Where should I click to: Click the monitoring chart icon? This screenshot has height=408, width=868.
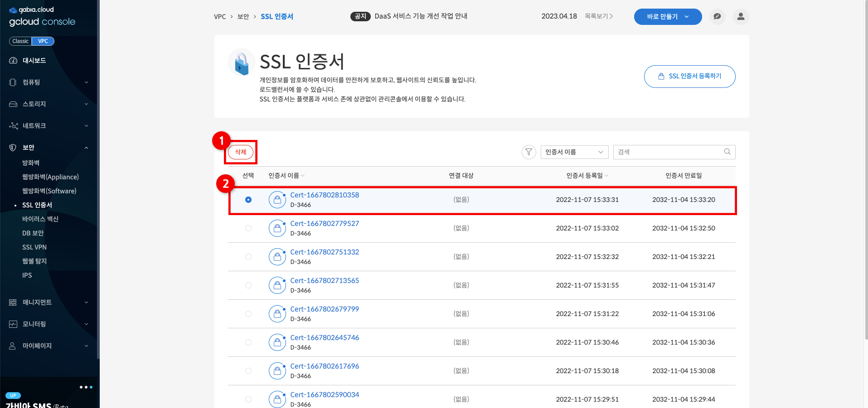pos(13,324)
